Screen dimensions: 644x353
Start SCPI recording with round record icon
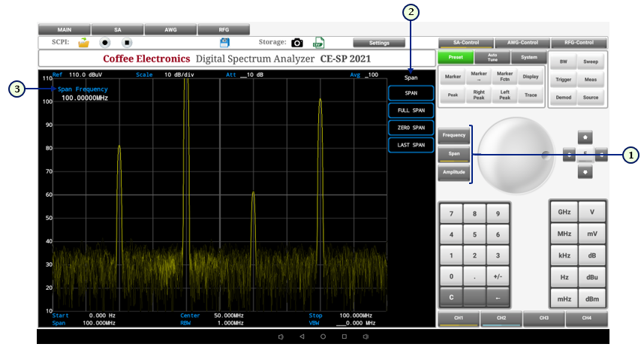(x=106, y=43)
